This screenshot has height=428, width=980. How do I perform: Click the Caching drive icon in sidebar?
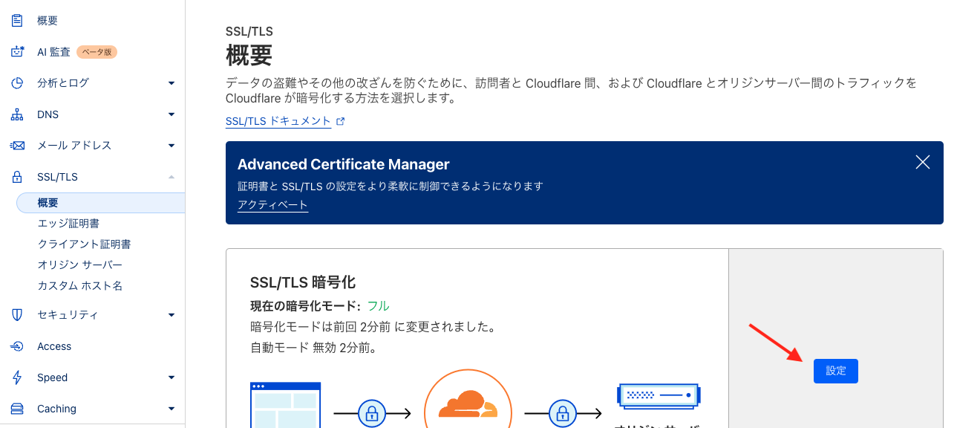pyautogui.click(x=17, y=409)
